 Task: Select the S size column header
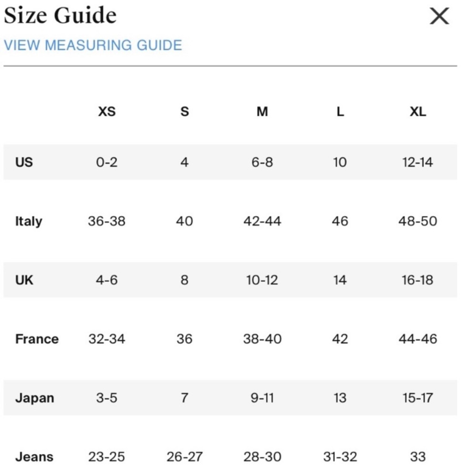tap(185, 112)
